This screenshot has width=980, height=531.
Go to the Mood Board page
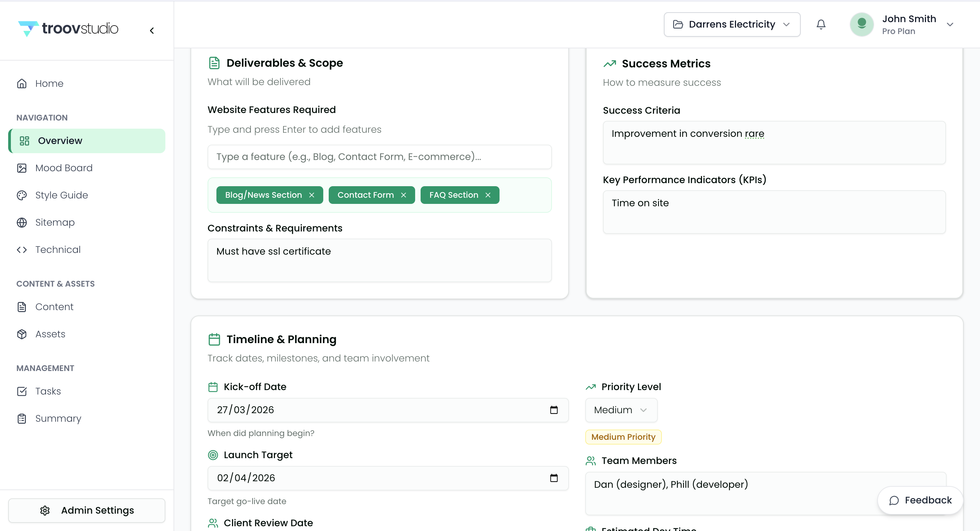coord(64,168)
